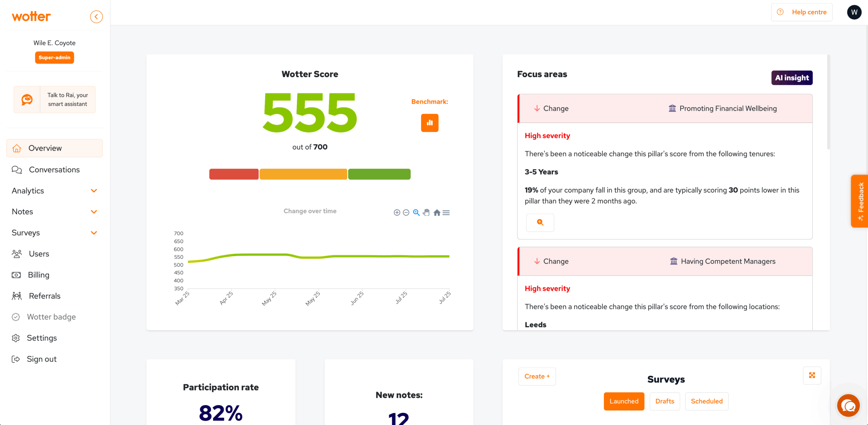Click the Users people icon
The height and width of the screenshot is (425, 868).
point(17,254)
